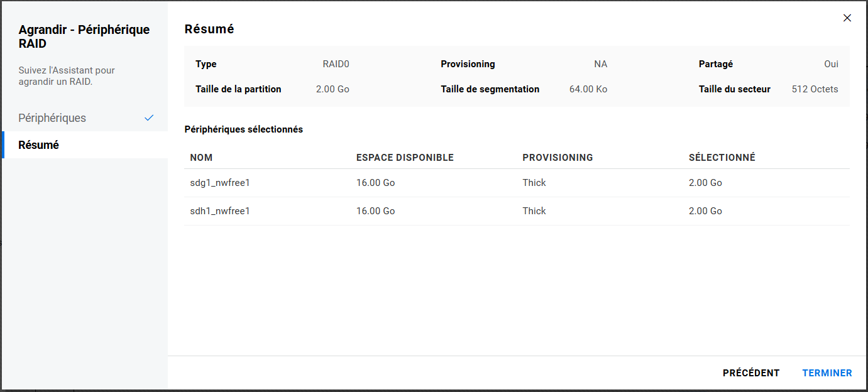Click the 512 Octets sector size value
This screenshot has height=392, width=868.
click(x=815, y=89)
